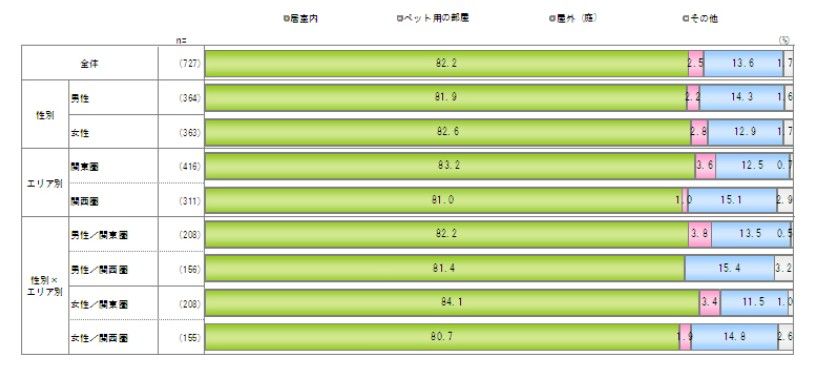
Task: Click the エリア別 category header
Action: click(45, 184)
